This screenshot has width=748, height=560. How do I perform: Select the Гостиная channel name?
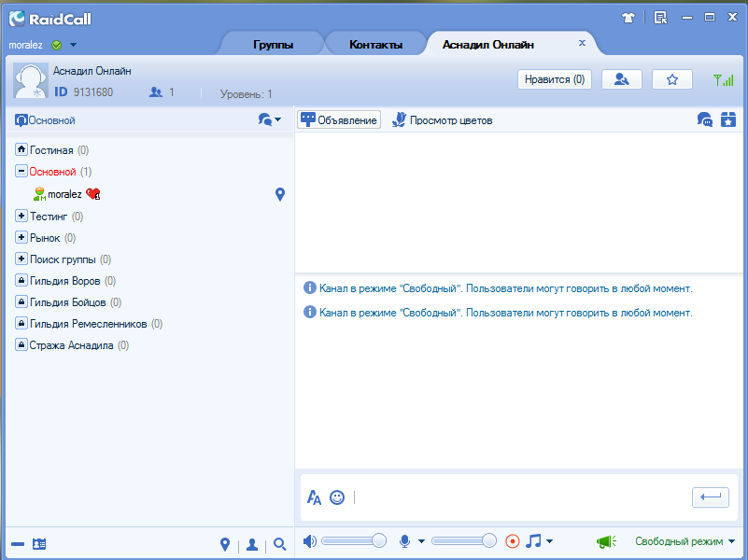point(51,150)
